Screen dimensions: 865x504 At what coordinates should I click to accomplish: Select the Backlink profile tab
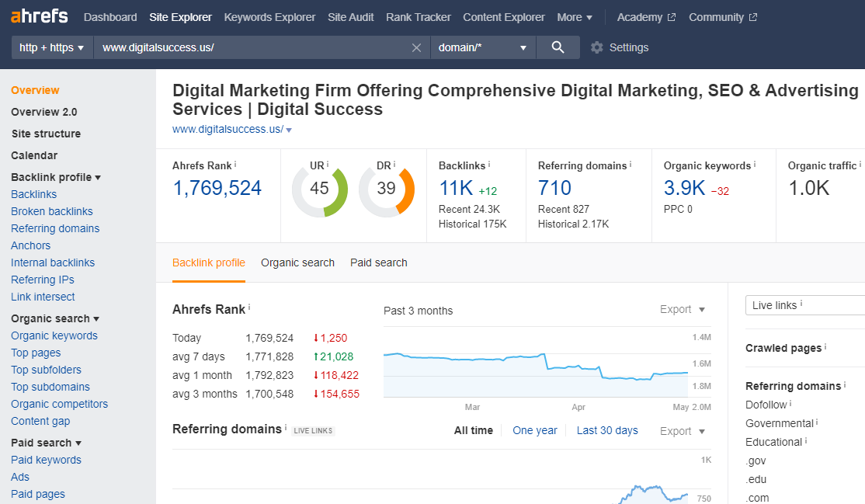click(x=209, y=262)
